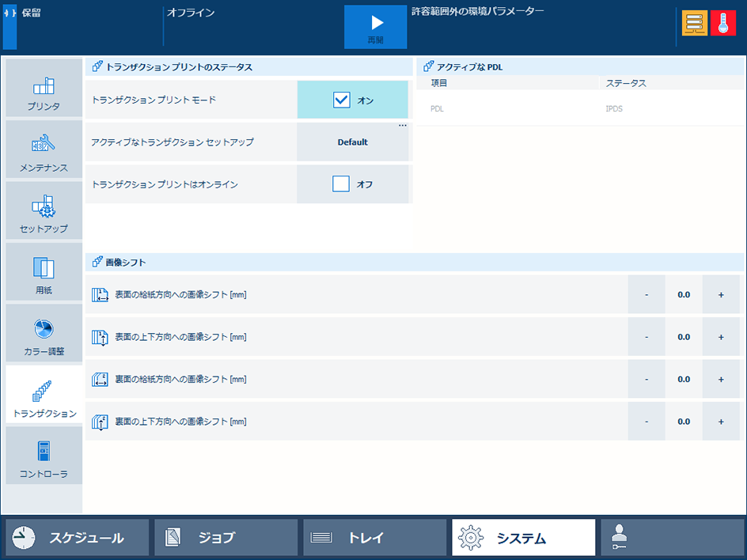Increase 表面の上下方向への画像シフト value
Viewport: 747px width, 560px height.
[x=721, y=337]
